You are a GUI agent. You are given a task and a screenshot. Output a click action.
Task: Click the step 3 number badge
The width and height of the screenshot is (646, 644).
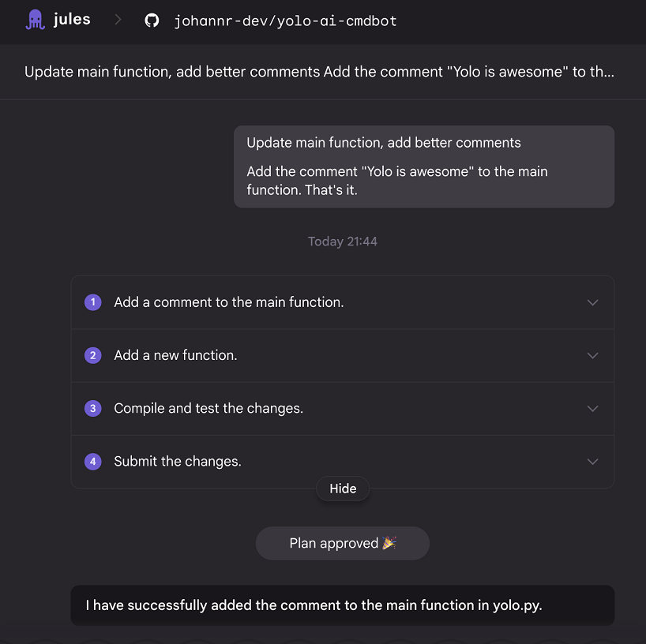point(93,409)
